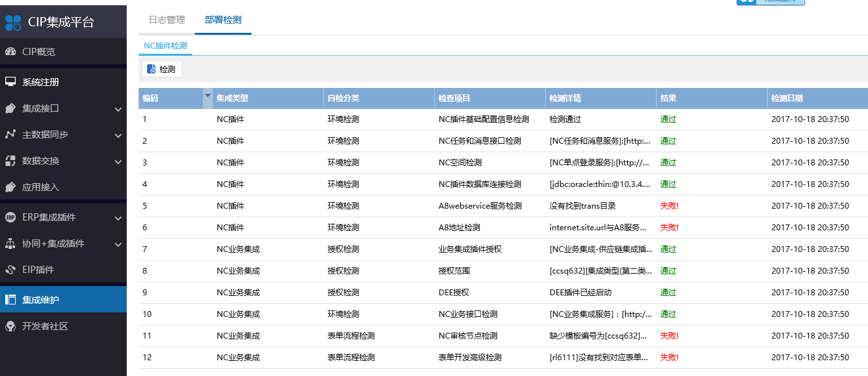868x376 pixels.
Task: Click A8地址检测 cell
Action: tap(459, 228)
